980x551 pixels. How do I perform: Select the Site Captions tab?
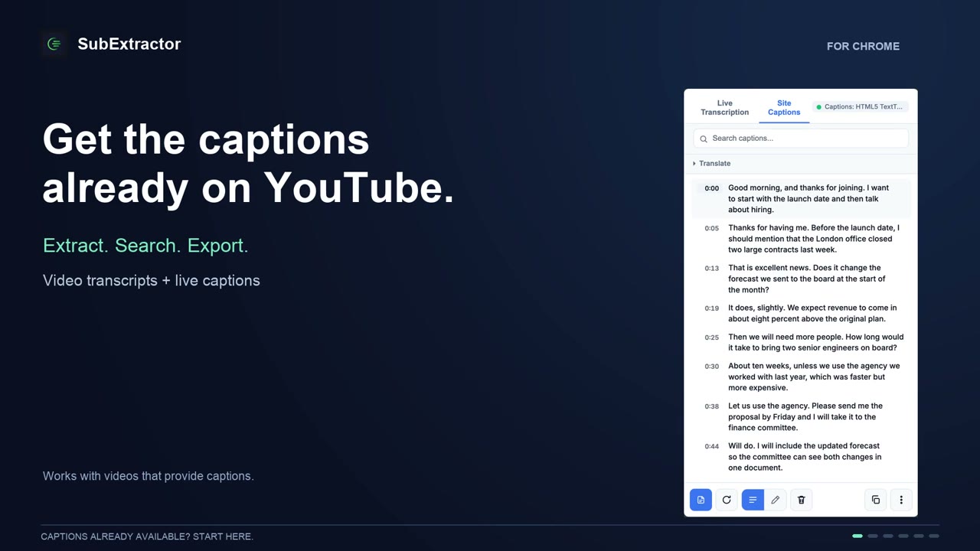click(784, 107)
